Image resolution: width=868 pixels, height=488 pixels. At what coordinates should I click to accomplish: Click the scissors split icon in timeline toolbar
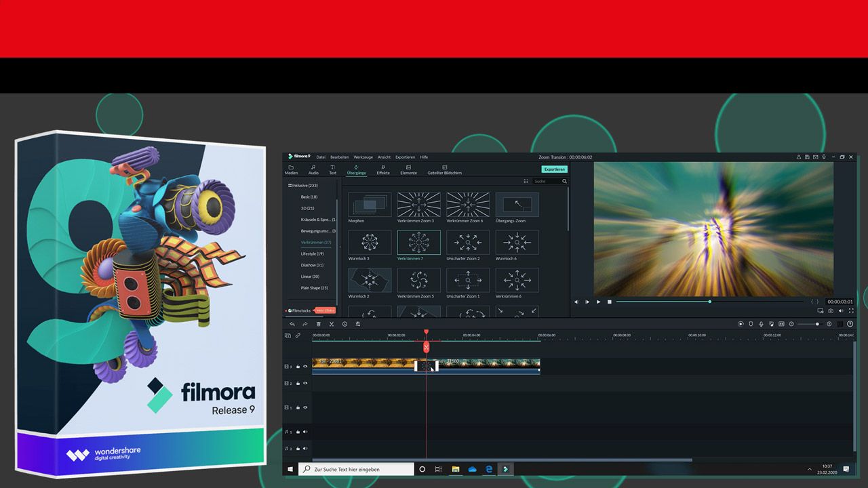(332, 324)
